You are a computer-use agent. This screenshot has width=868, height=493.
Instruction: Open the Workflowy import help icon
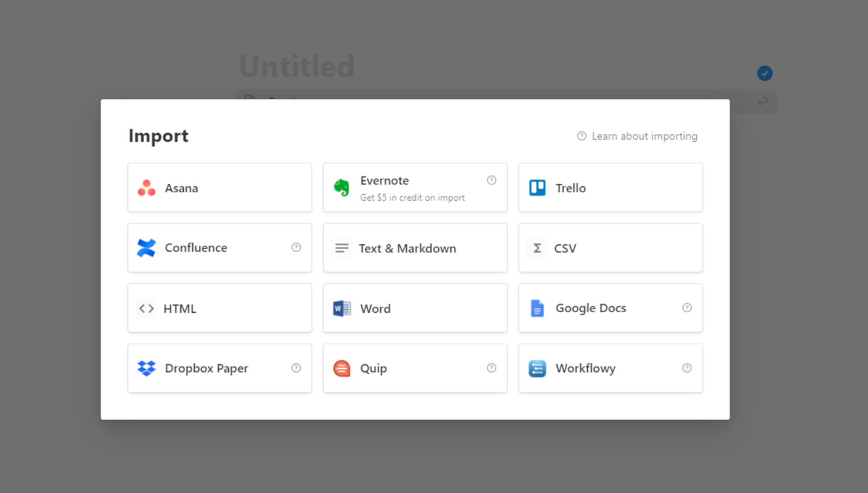pyautogui.click(x=687, y=368)
